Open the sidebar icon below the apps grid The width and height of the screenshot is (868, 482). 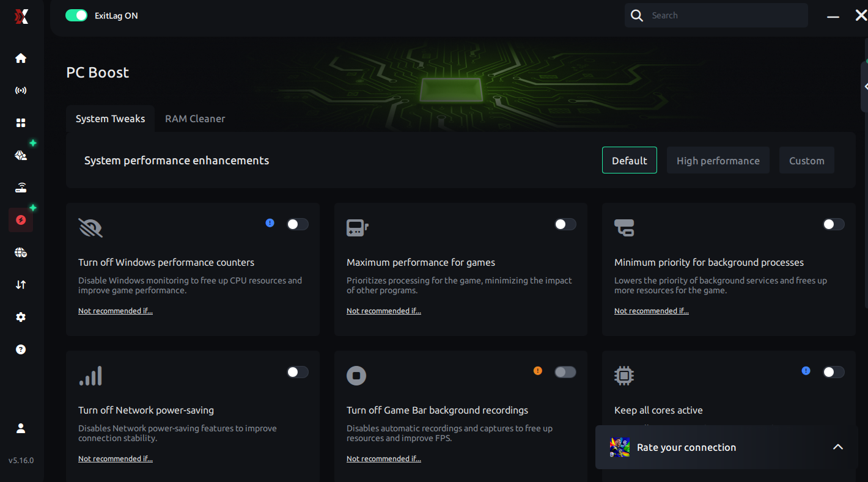pyautogui.click(x=21, y=155)
